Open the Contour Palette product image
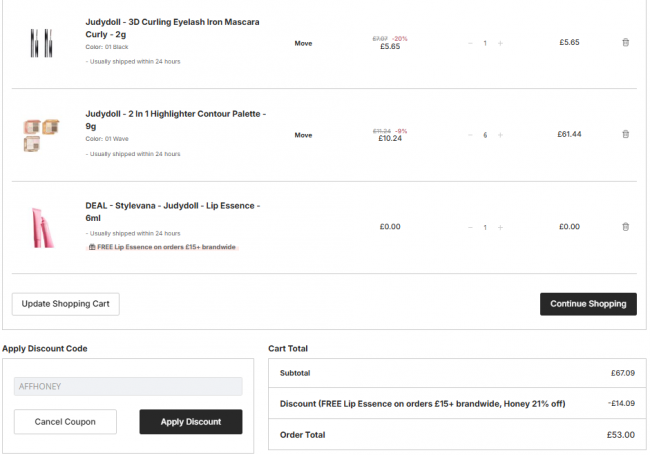The height and width of the screenshot is (455, 650). [x=40, y=135]
